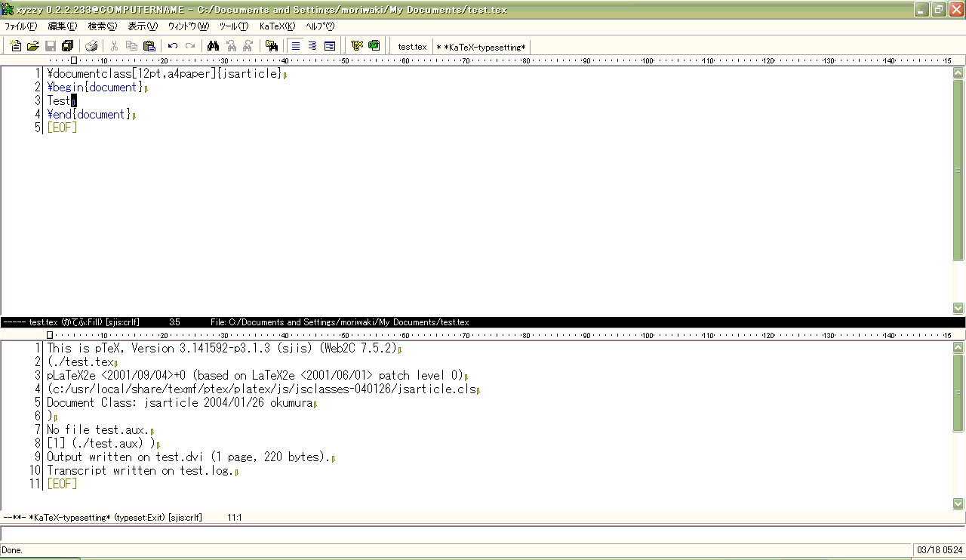The width and height of the screenshot is (966, 560).
Task: Click the New file toolbar icon
Action: click(16, 46)
